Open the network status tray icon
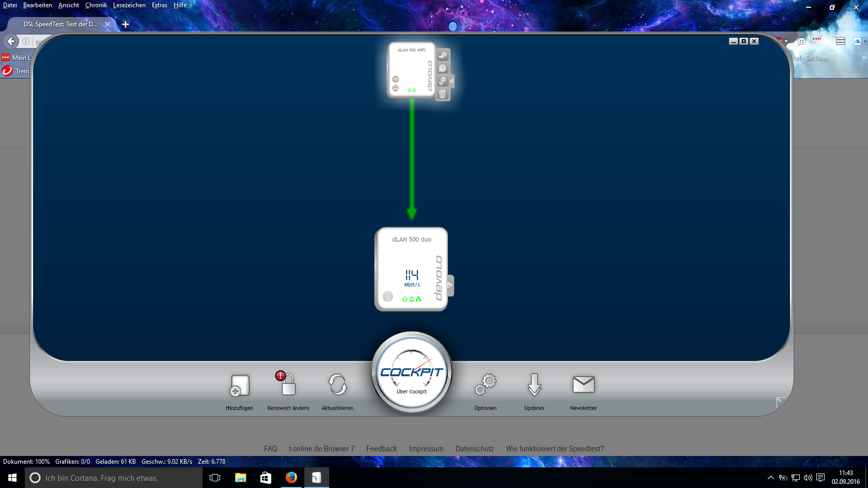This screenshot has width=868, height=488. (795, 478)
